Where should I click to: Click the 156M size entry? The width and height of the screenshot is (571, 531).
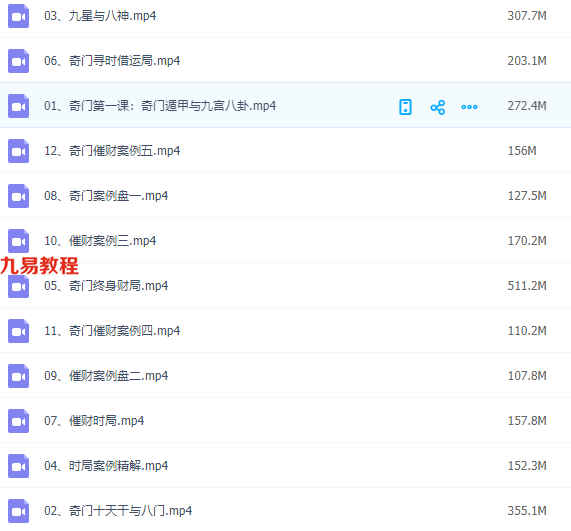(522, 151)
